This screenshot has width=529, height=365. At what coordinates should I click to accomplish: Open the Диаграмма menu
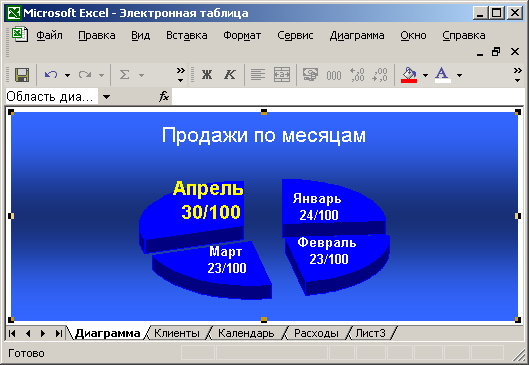357,35
